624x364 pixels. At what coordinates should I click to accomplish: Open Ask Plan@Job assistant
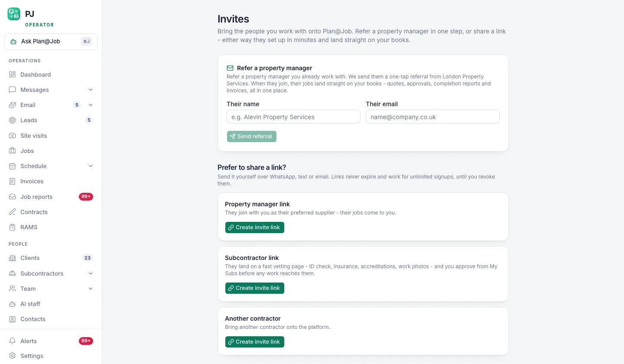[51, 42]
